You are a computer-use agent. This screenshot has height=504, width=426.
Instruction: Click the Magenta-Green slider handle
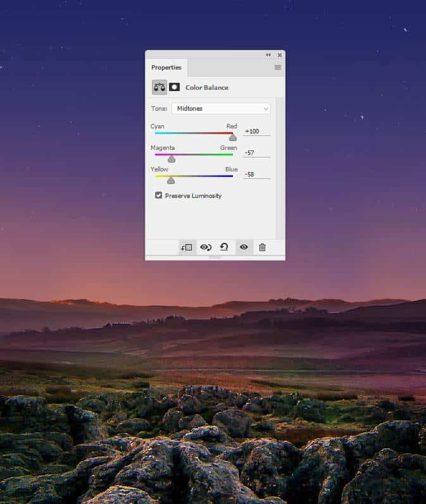(x=172, y=159)
